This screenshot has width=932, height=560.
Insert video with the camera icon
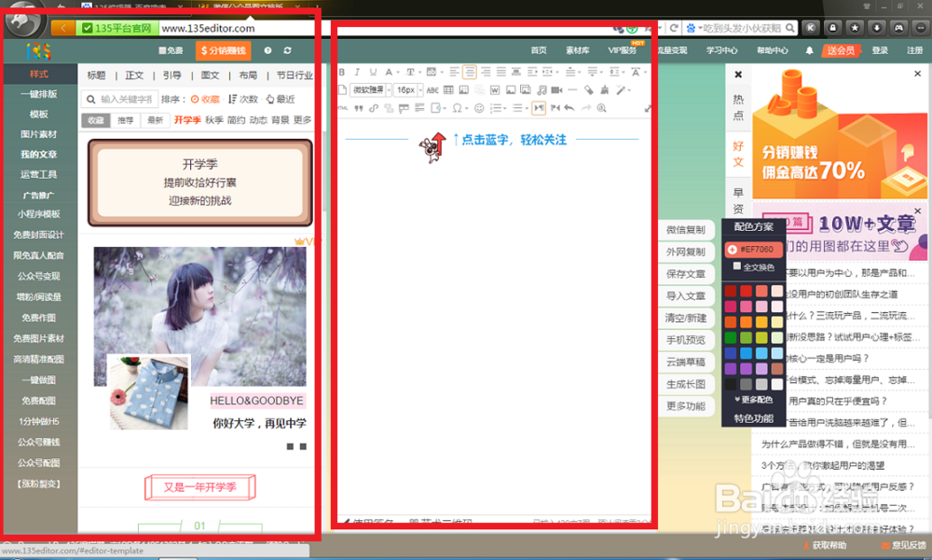click(x=556, y=90)
